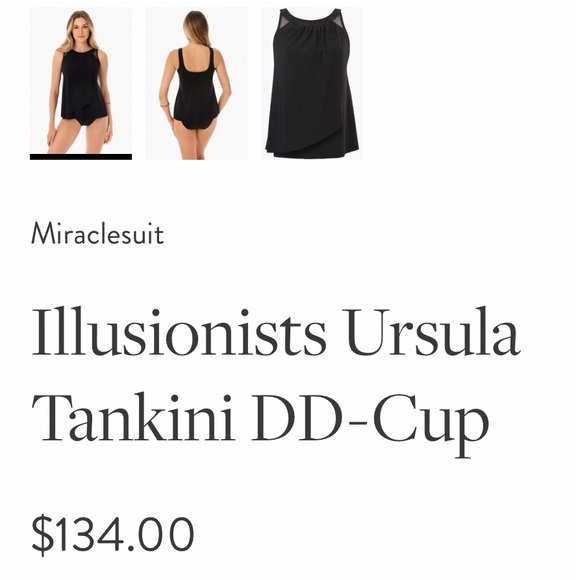The height and width of the screenshot is (580, 580).
Task: View the flat tankini product thumbnail
Action: point(312,83)
